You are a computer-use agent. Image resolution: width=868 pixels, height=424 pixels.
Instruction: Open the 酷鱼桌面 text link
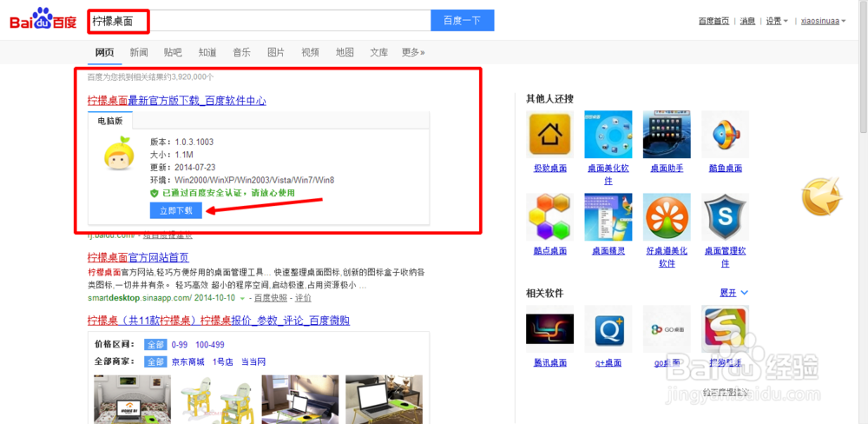[x=725, y=169]
